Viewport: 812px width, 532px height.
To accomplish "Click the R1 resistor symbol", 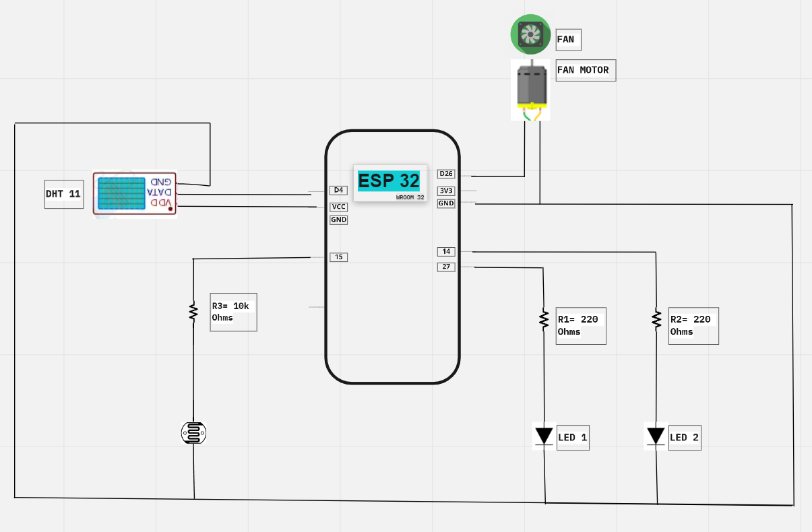I will [543, 319].
